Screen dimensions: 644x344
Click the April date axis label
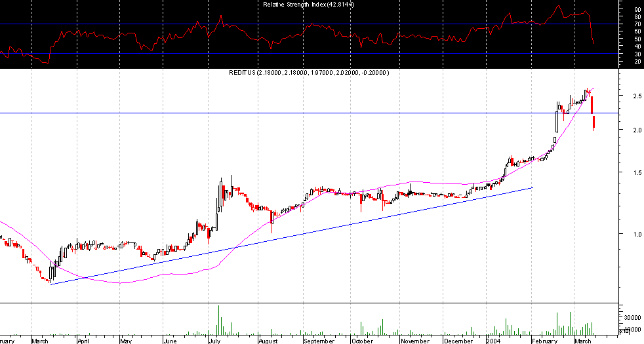[x=83, y=341]
